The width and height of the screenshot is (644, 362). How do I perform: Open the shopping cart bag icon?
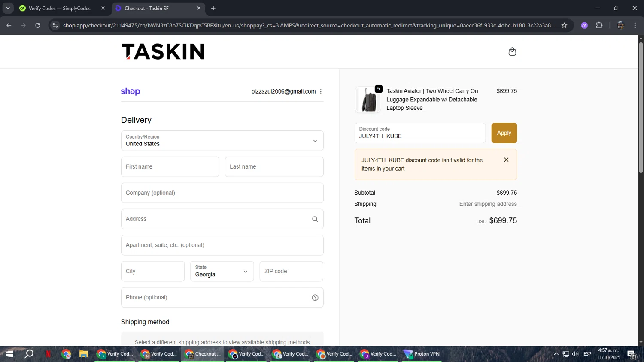click(x=512, y=51)
